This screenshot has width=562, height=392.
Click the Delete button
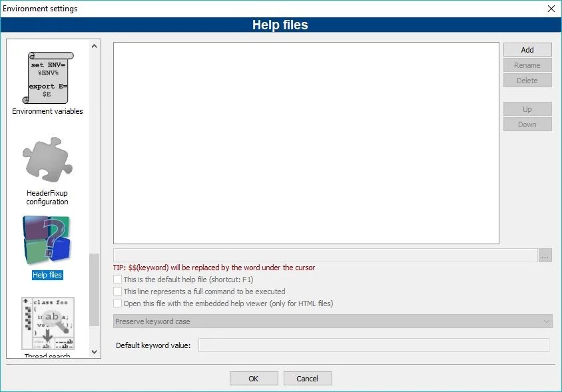click(527, 80)
